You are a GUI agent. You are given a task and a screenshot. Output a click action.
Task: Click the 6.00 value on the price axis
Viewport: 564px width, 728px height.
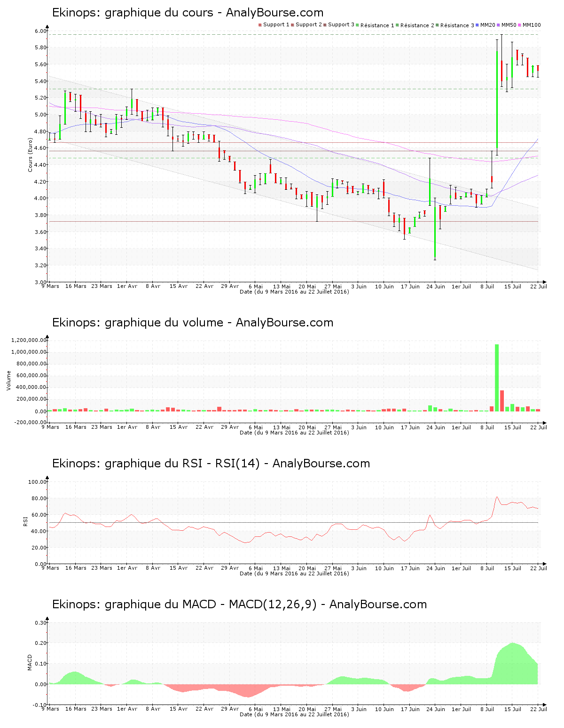pos(40,31)
